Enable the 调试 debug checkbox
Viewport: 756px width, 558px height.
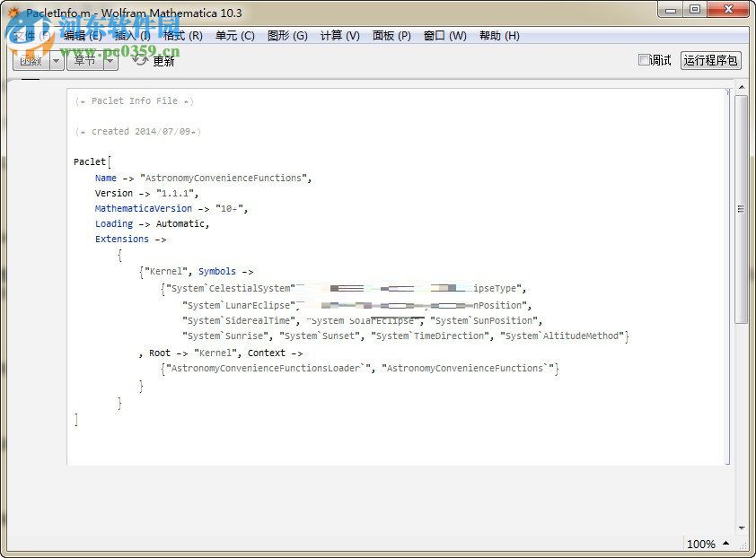tap(644, 60)
